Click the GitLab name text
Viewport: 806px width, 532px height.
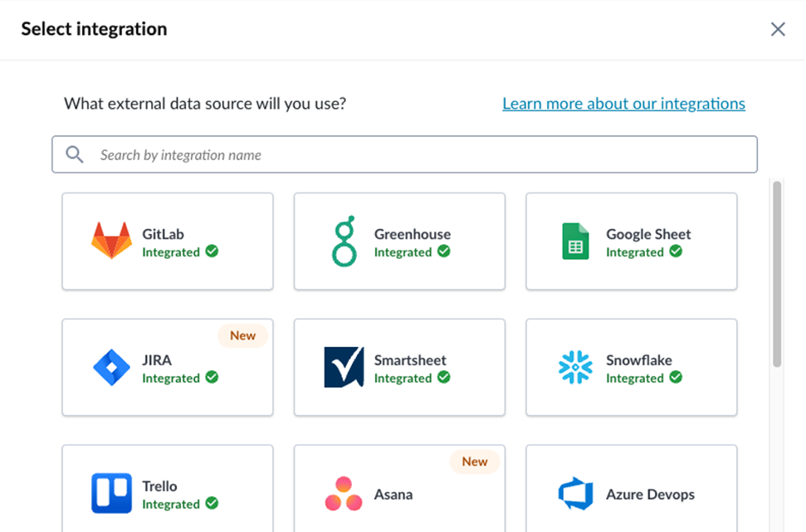[163, 234]
